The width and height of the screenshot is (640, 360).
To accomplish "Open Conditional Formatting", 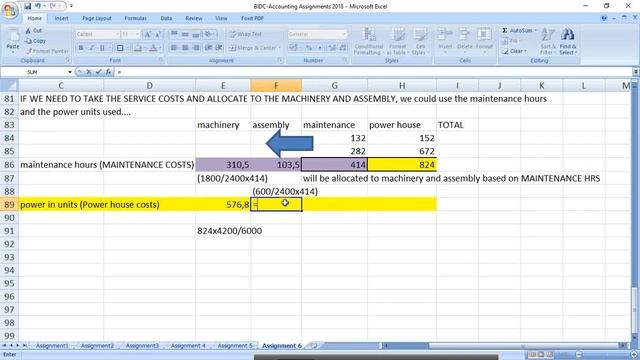I will tap(368, 41).
